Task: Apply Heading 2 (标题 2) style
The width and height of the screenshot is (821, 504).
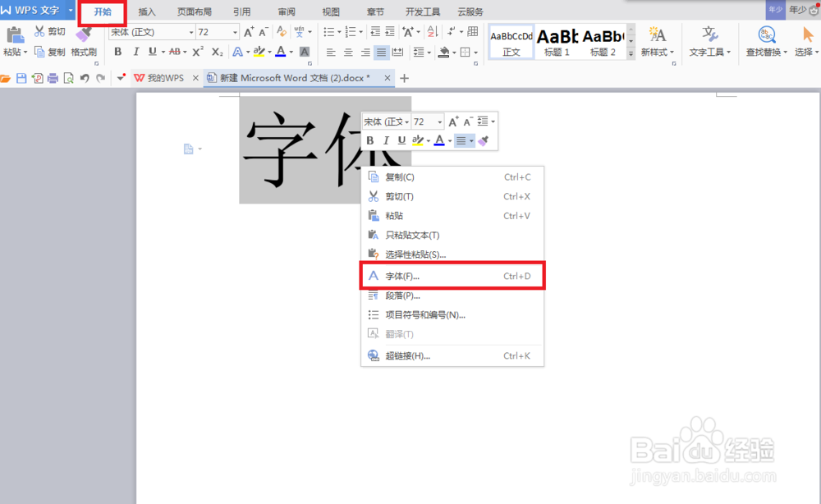Action: pos(603,41)
